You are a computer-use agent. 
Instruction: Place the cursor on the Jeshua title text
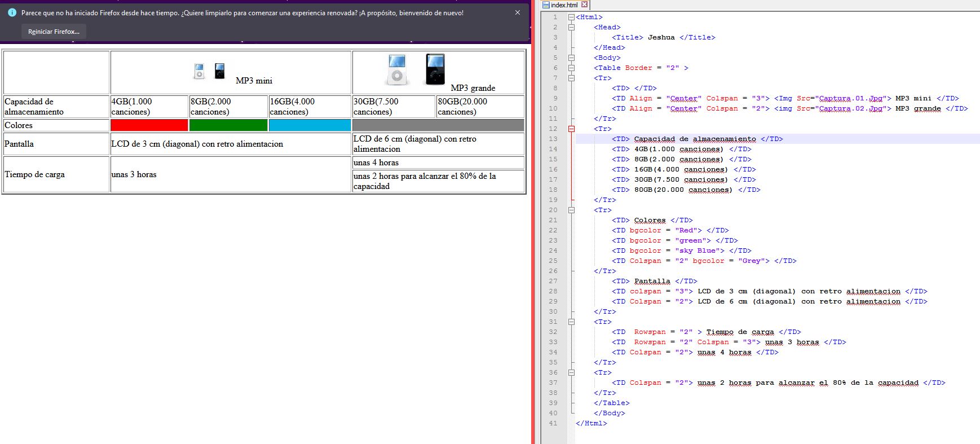[661, 37]
